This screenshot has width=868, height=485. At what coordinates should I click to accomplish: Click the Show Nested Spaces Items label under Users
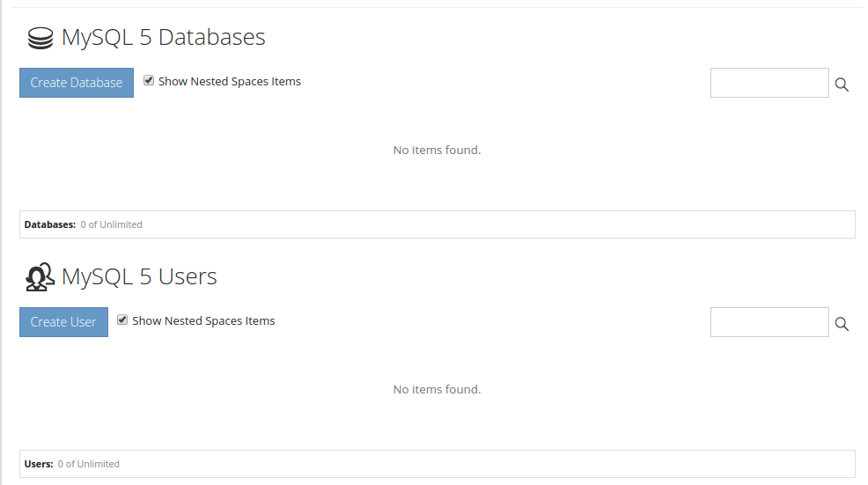[203, 321]
